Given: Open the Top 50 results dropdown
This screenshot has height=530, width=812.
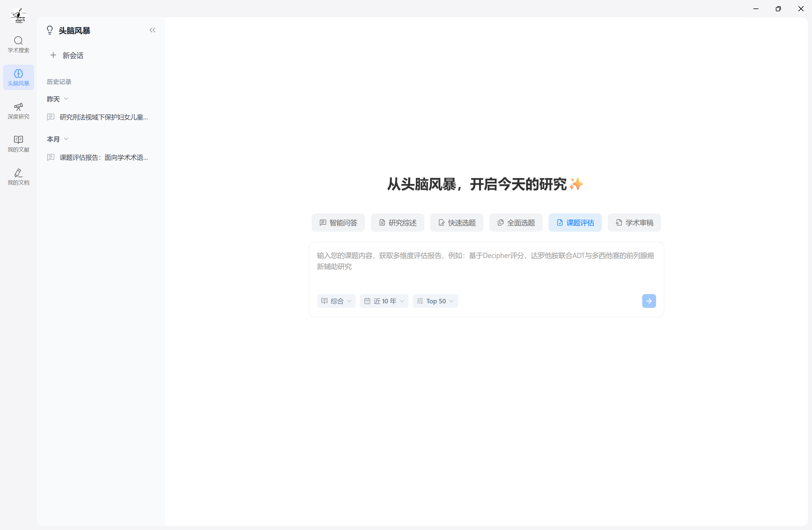Looking at the screenshot, I should [x=435, y=301].
